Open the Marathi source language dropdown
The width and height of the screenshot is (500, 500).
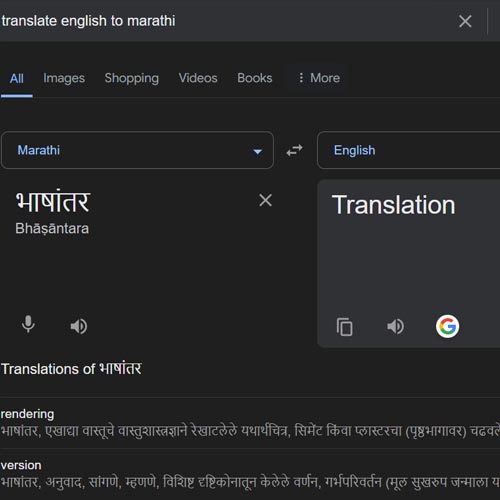(137, 150)
